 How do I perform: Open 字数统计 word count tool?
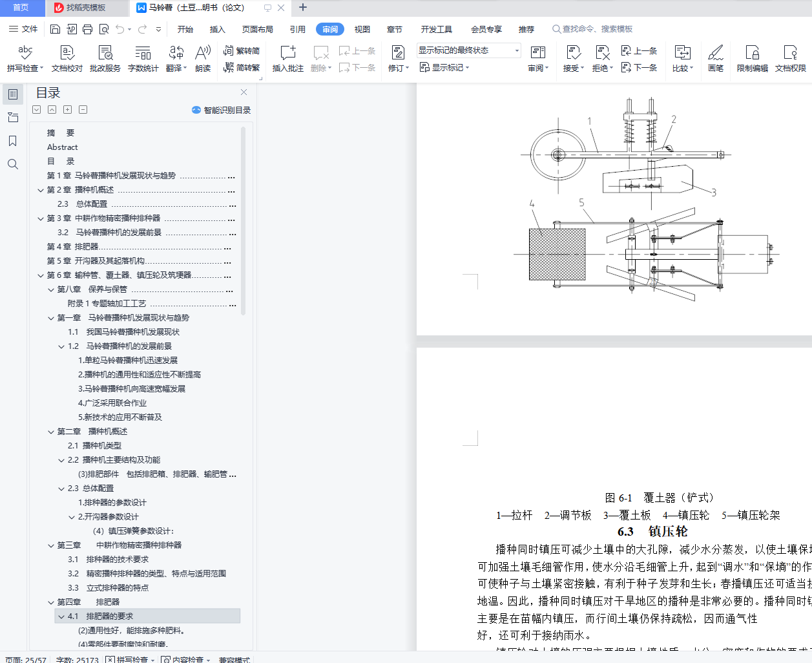point(143,58)
